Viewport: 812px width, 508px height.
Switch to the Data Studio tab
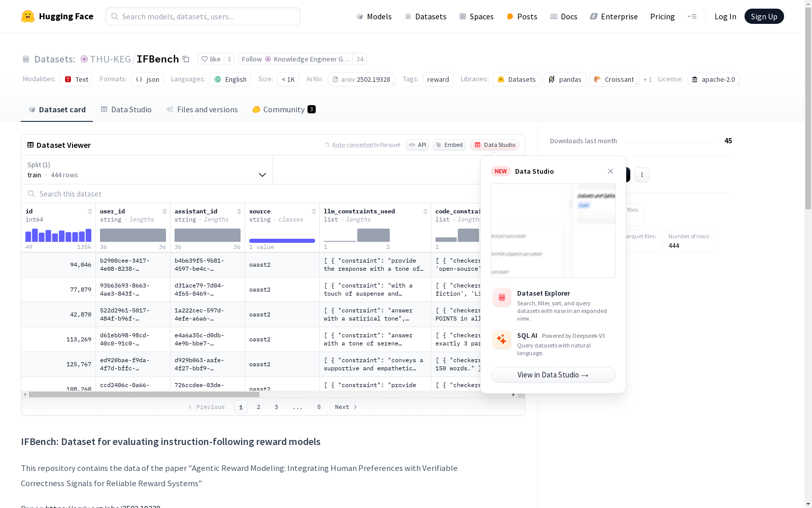click(126, 110)
